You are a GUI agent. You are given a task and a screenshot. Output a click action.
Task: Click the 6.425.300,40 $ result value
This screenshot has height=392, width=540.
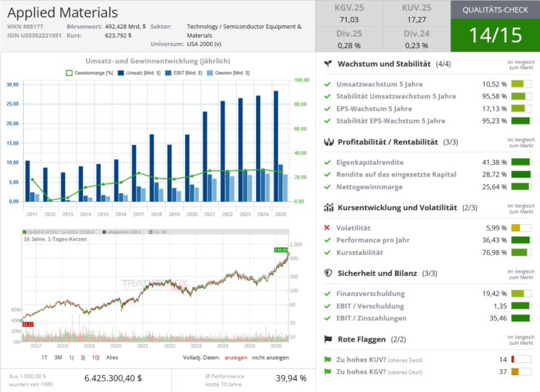(113, 378)
